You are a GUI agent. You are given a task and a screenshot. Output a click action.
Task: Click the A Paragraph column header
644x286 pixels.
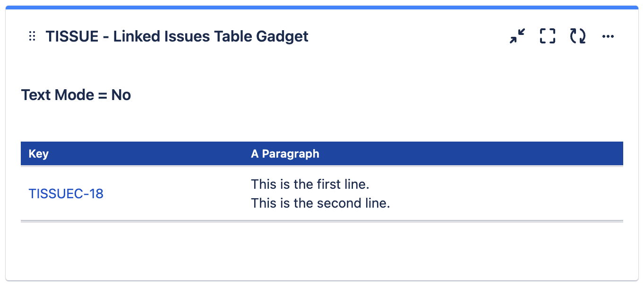[285, 153]
